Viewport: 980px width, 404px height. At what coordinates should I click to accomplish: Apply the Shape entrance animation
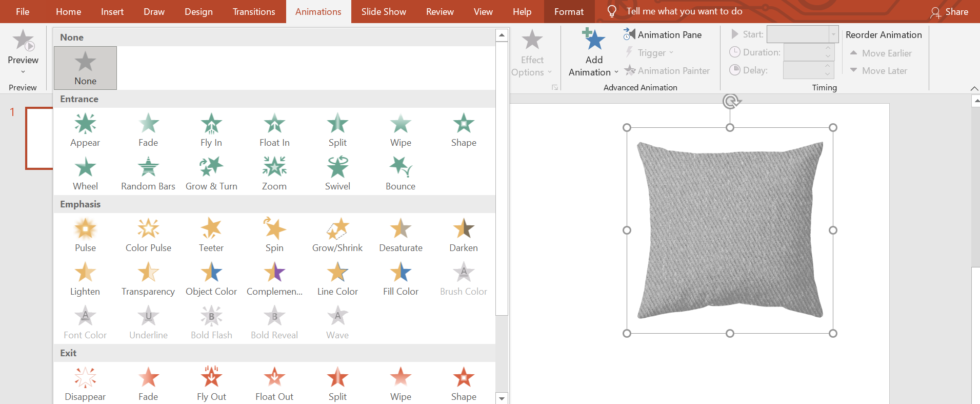click(464, 130)
